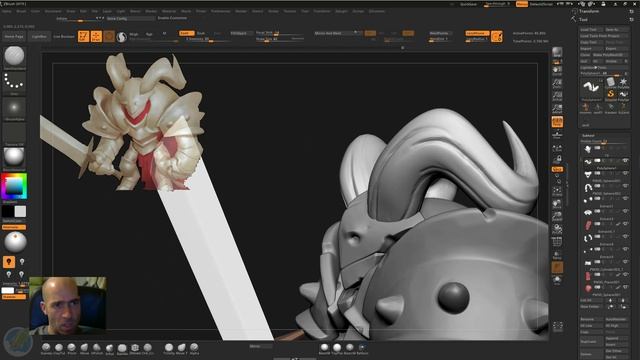
Task: Toggle the Solo mode button
Action: click(x=557, y=280)
